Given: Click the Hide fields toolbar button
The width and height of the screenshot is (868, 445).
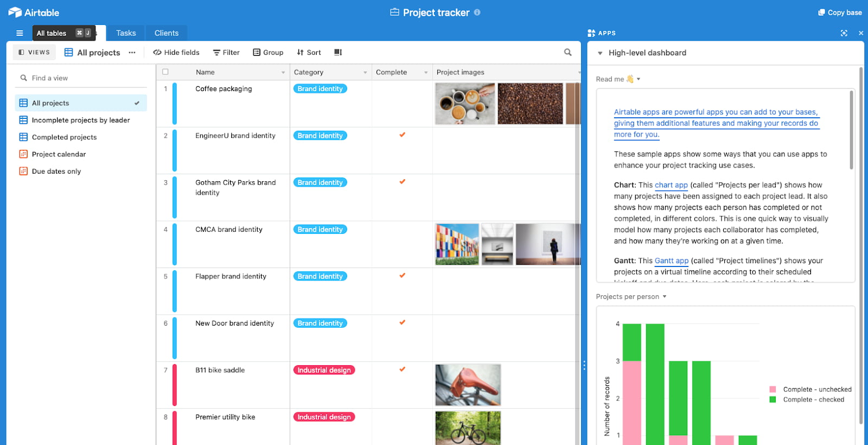Looking at the screenshot, I should point(176,53).
